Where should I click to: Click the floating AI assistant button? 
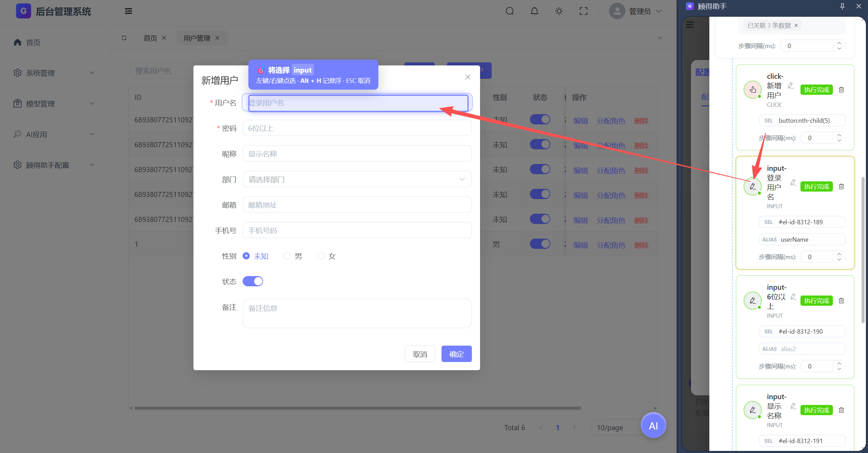[x=653, y=425]
